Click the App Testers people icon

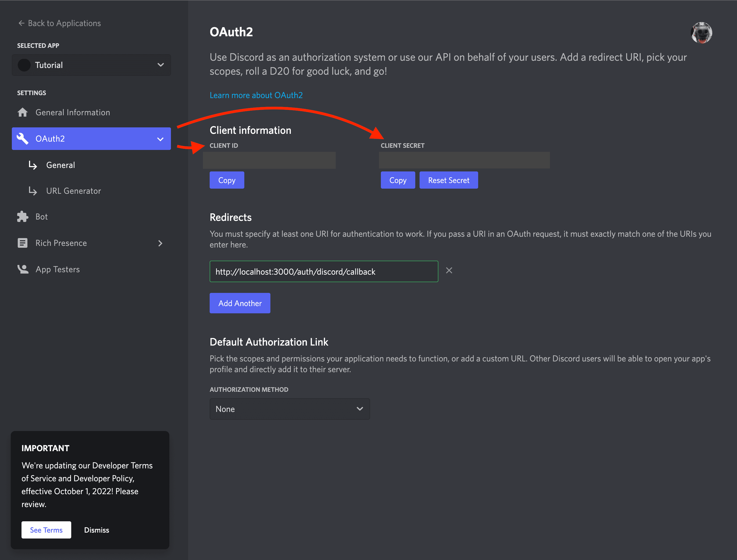coord(23,269)
